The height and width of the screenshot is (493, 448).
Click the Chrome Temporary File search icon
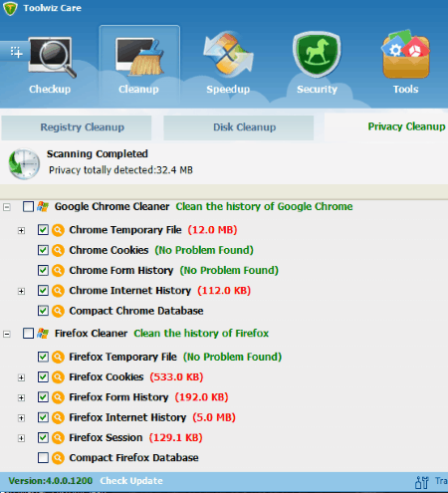[58, 230]
